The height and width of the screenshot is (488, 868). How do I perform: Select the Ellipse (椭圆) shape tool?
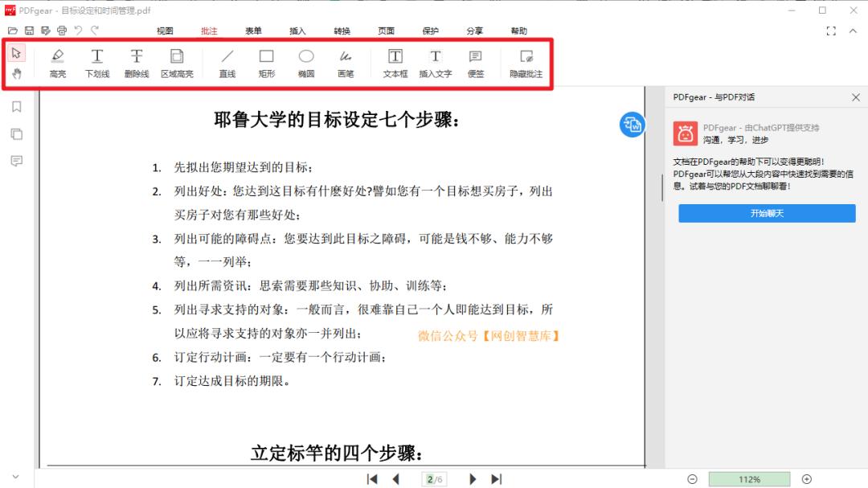[306, 64]
